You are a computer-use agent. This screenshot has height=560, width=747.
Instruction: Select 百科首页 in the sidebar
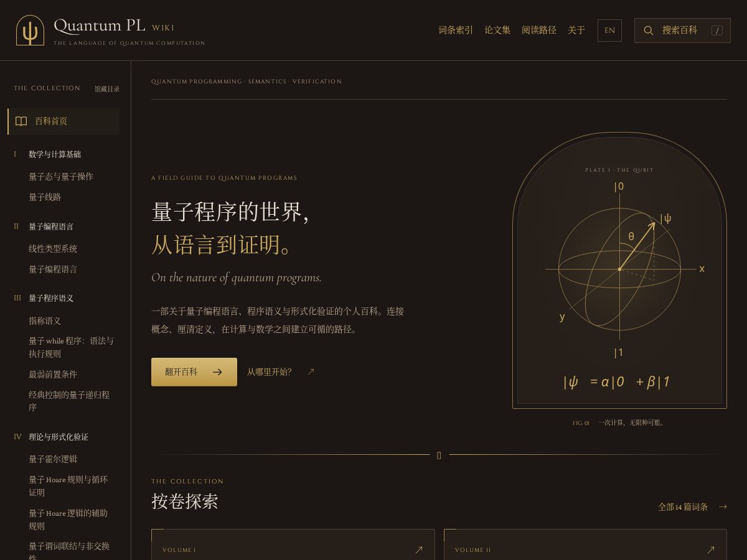click(x=63, y=121)
